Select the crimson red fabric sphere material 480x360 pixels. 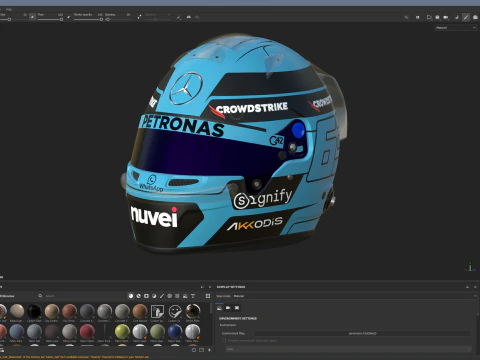(87, 332)
